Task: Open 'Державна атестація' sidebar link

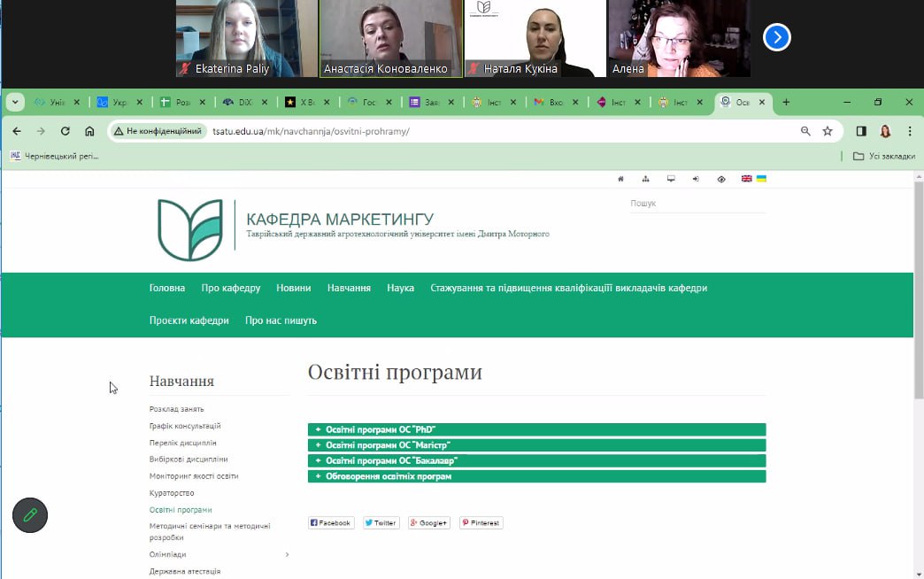Action: point(185,571)
